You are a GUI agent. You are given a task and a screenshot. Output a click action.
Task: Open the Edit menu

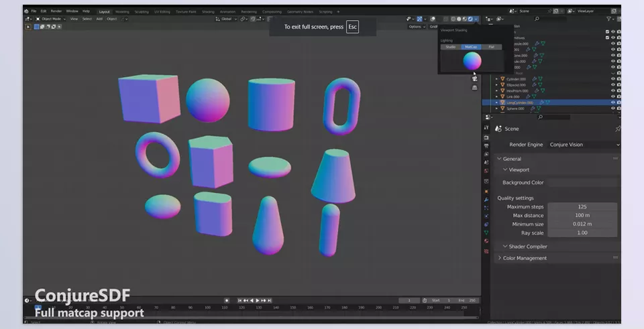(x=44, y=11)
